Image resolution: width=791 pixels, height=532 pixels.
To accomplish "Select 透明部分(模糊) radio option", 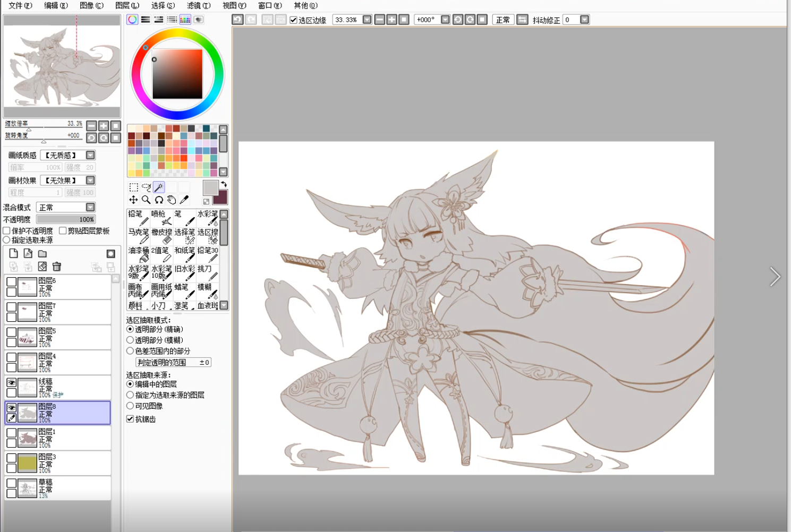I will point(130,340).
